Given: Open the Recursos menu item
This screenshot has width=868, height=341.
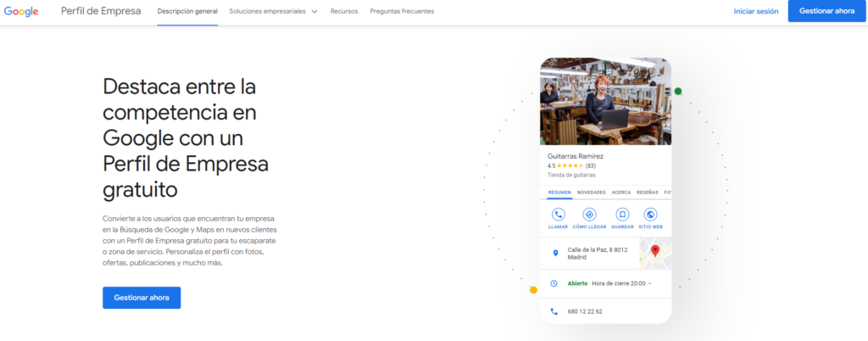Looking at the screenshot, I should click(344, 11).
